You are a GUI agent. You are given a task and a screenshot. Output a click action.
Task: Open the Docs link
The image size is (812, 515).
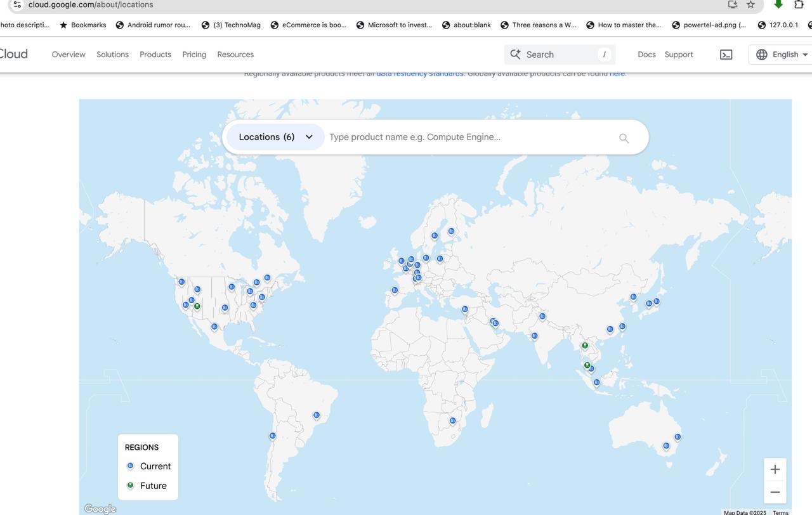tap(646, 55)
